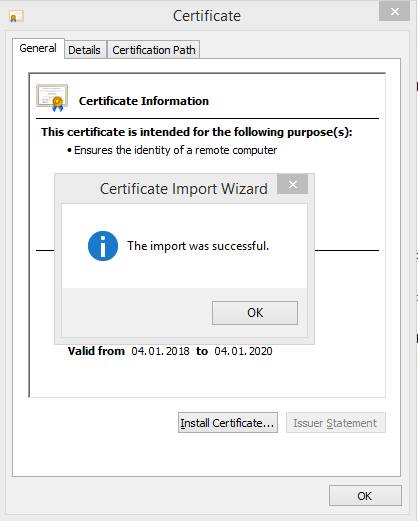Select the General tab
Screen dimensions: 418x521
(38, 48)
